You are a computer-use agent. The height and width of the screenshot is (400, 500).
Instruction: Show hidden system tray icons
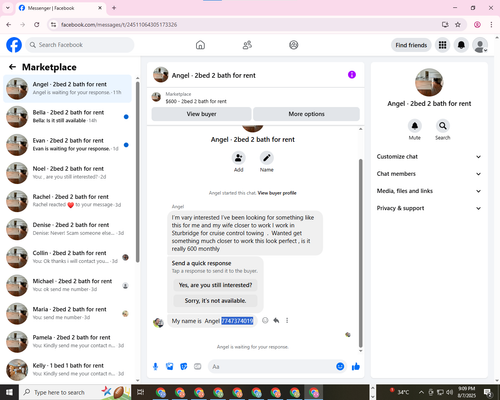tap(421, 392)
